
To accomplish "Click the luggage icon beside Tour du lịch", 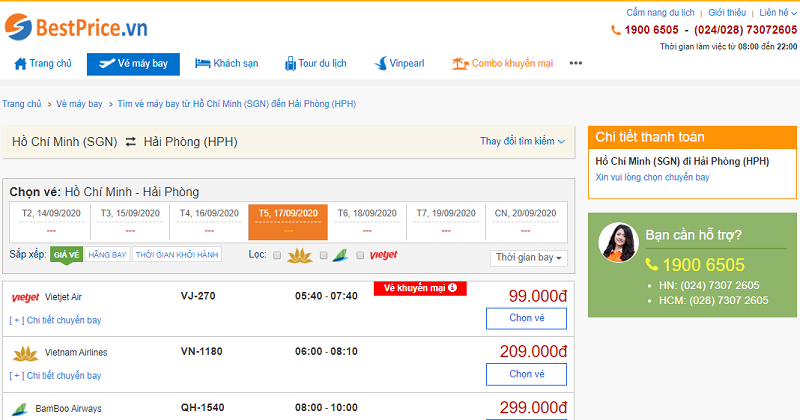I will [290, 64].
